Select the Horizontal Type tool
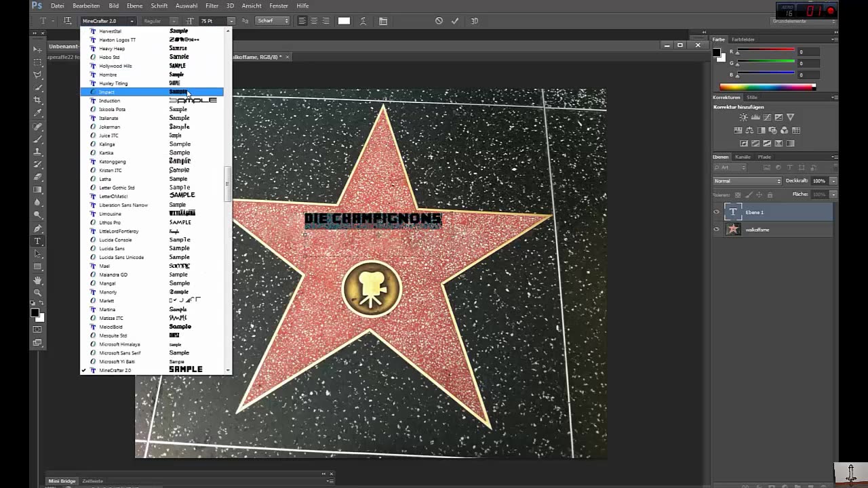The width and height of the screenshot is (868, 488). [38, 241]
